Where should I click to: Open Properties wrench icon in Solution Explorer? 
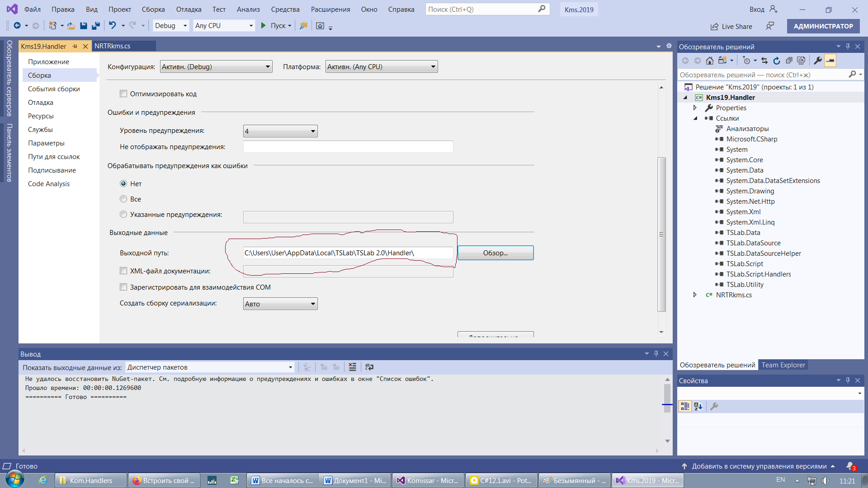pyautogui.click(x=817, y=61)
